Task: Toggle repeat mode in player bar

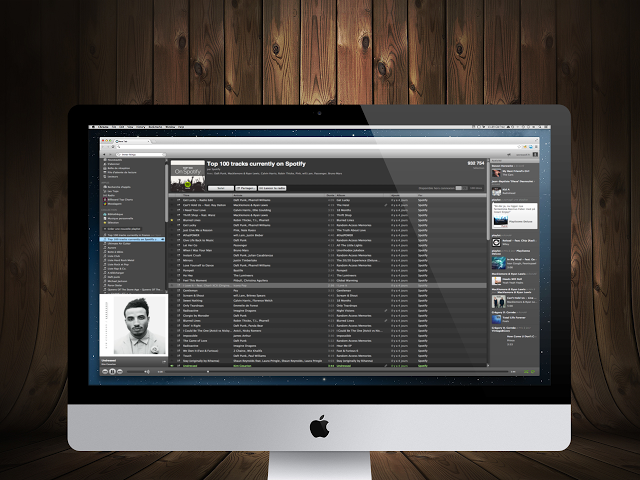Action: pyautogui.click(x=533, y=372)
